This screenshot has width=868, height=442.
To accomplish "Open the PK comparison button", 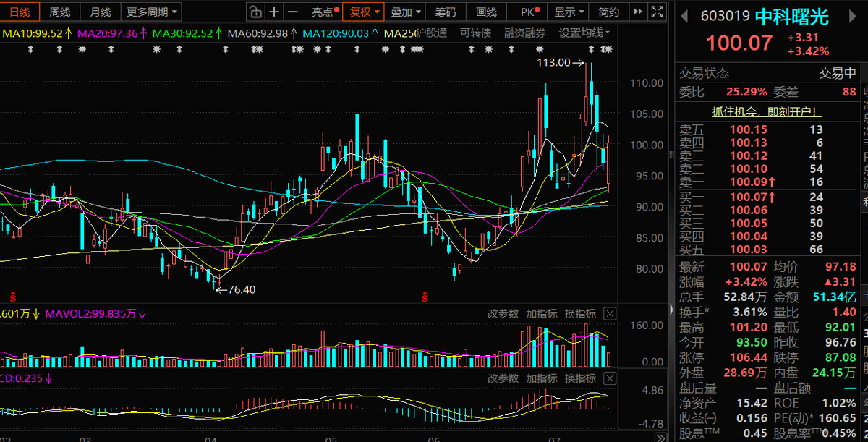I will pyautogui.click(x=529, y=12).
